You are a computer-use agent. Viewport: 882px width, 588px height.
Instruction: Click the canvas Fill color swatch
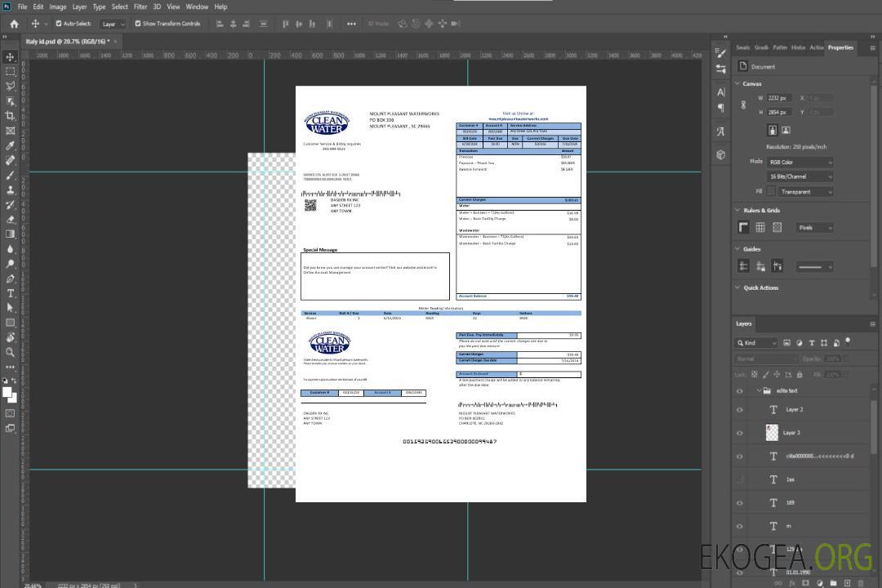[x=771, y=192]
